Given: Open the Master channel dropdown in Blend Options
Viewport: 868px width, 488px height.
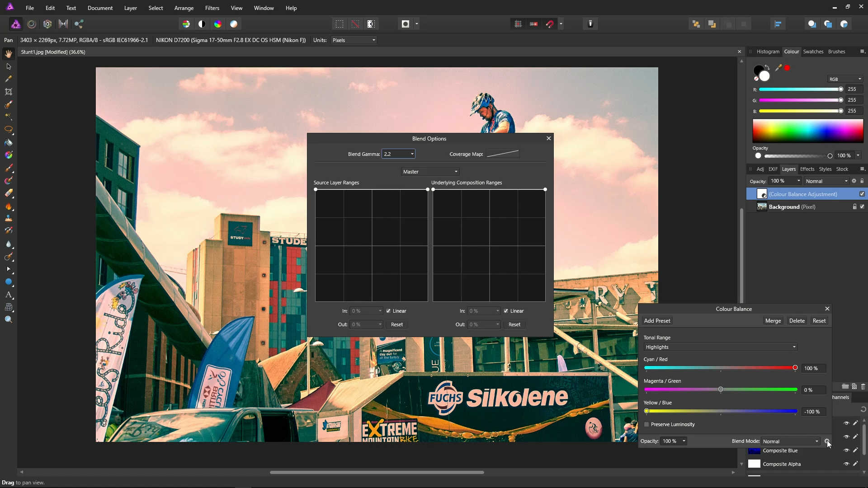Looking at the screenshot, I should [x=429, y=171].
